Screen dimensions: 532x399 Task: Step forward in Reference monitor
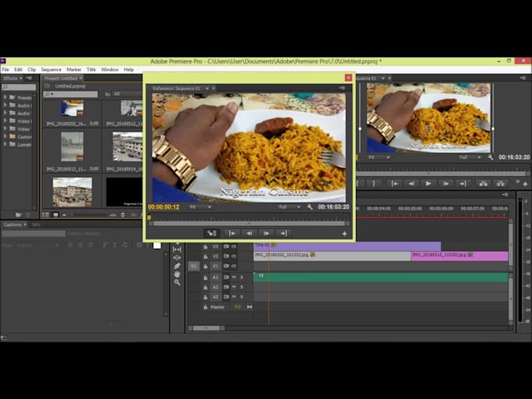(266, 233)
